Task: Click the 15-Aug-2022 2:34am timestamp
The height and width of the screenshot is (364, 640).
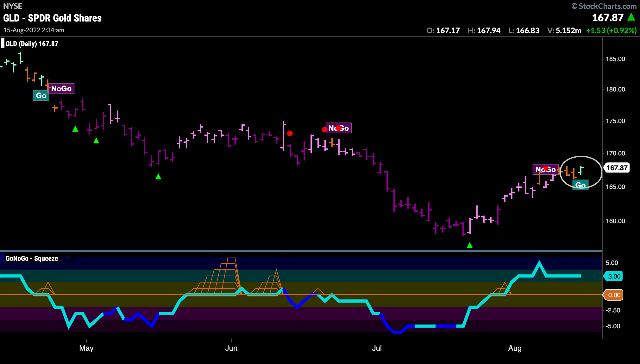Action: 34,30
